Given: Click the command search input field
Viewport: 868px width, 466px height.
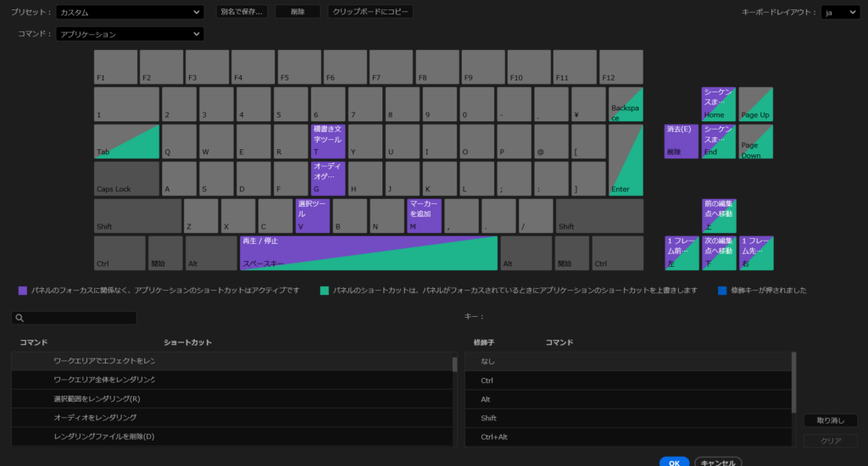Looking at the screenshot, I should [x=74, y=318].
